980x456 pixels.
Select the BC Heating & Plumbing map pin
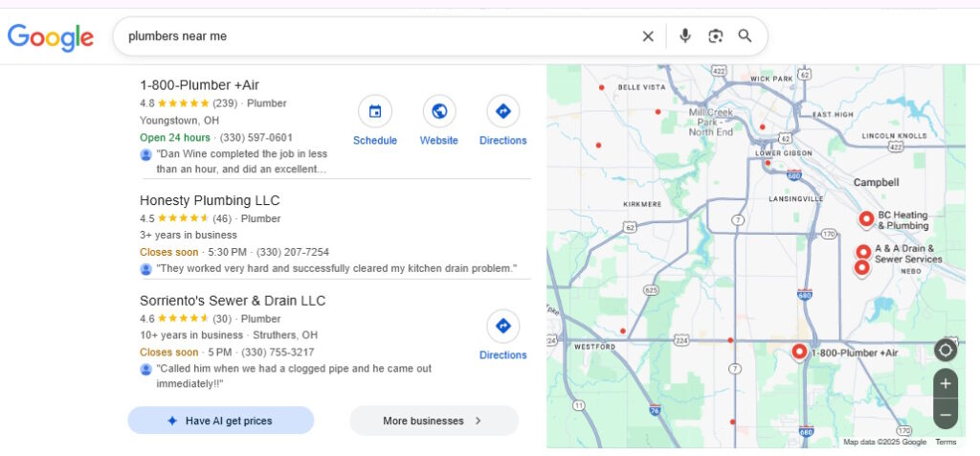pyautogui.click(x=866, y=219)
